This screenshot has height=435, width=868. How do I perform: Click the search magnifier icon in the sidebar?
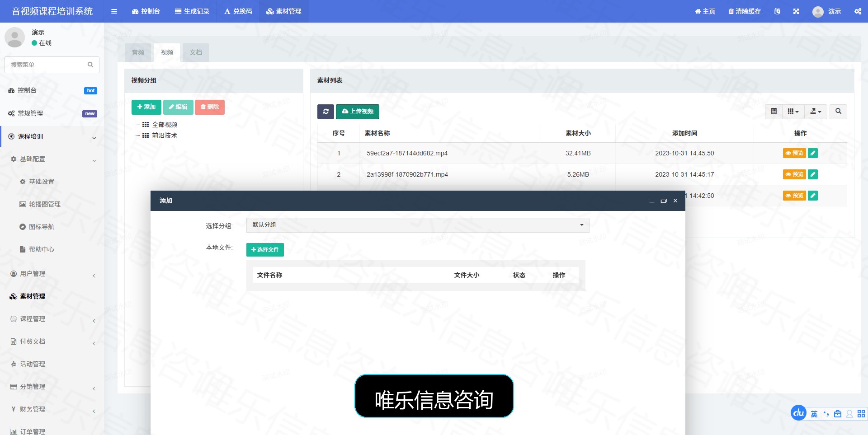point(90,65)
